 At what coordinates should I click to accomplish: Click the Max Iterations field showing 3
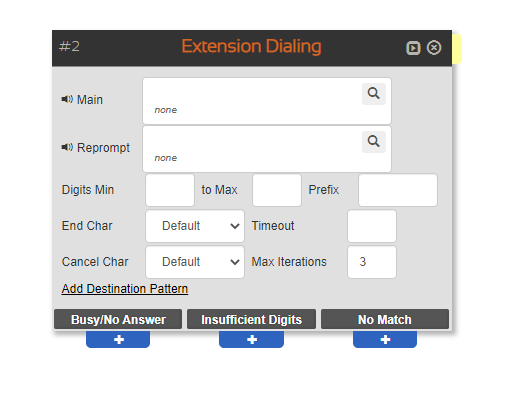tap(372, 262)
